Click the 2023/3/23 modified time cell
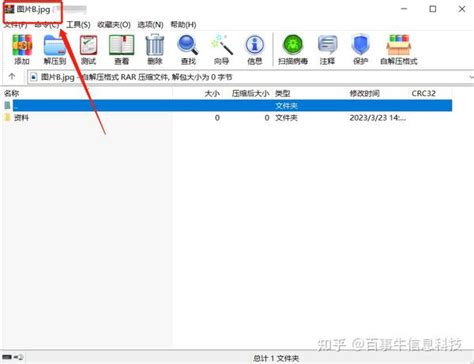 pos(378,118)
